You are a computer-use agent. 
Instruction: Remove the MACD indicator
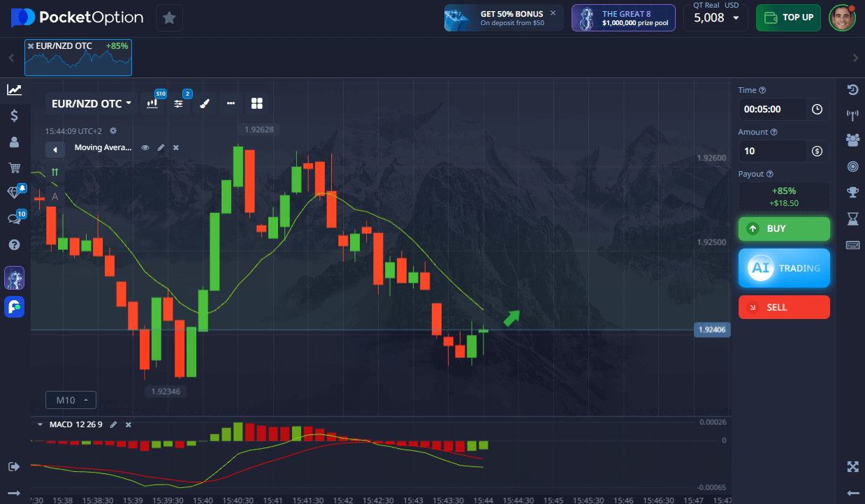pos(128,424)
